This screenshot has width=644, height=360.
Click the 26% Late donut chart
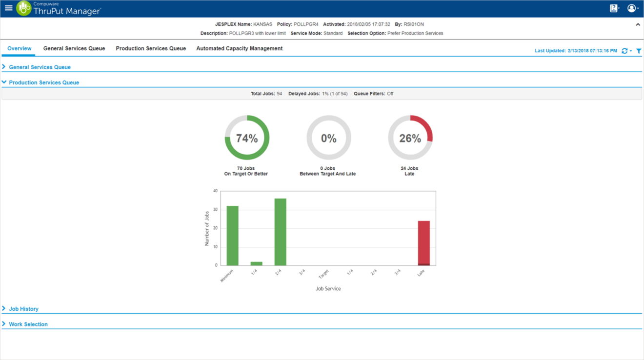click(x=410, y=138)
